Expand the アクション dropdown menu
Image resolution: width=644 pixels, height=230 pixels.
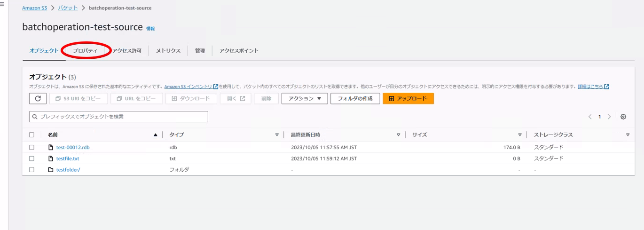(x=304, y=98)
